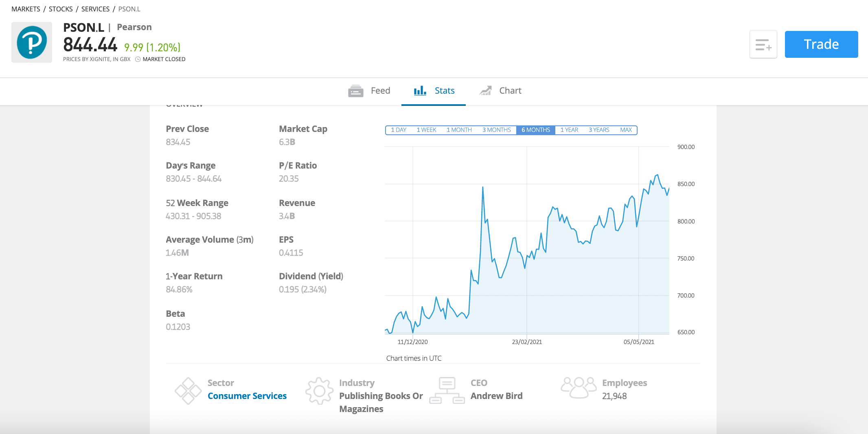Viewport: 868px width, 434px height.
Task: Click Publishing Books Or Magazines industry text
Action: [381, 403]
